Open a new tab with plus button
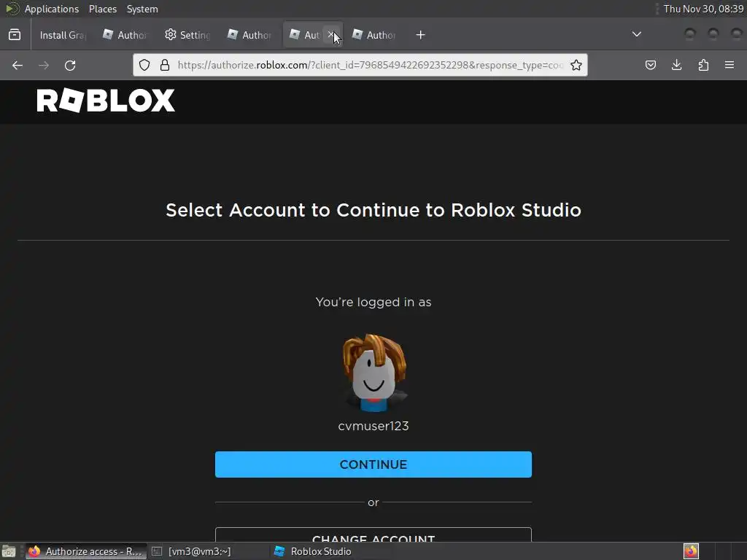Image resolution: width=747 pixels, height=560 pixels. click(420, 35)
